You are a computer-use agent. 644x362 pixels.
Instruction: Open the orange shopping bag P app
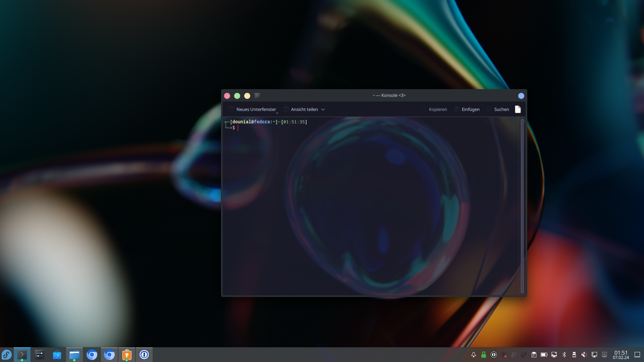(x=127, y=355)
